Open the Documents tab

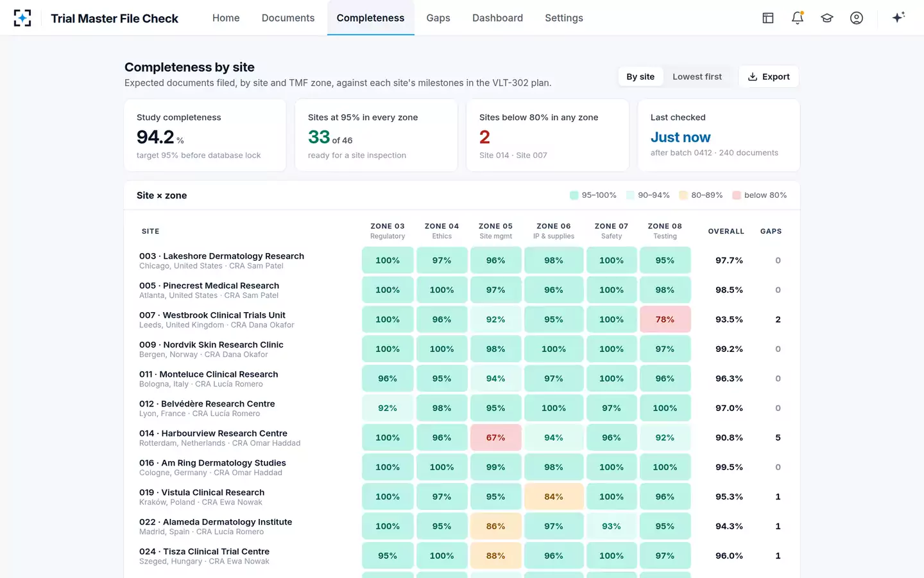[288, 18]
